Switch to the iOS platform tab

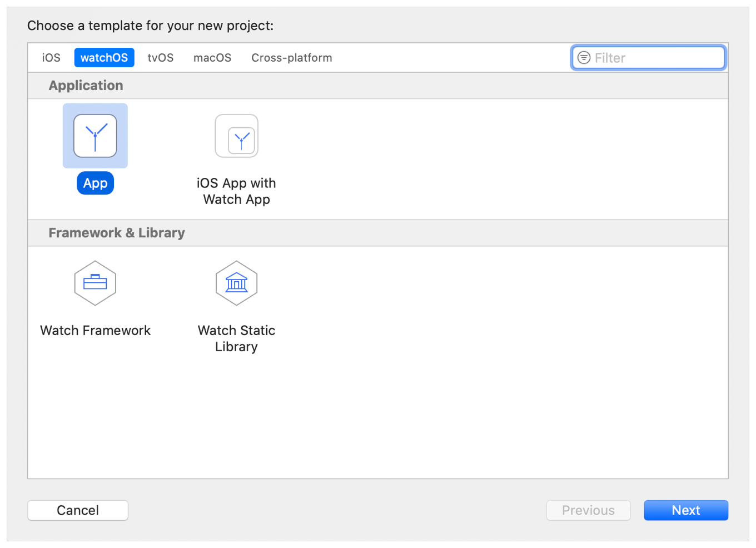coord(51,58)
